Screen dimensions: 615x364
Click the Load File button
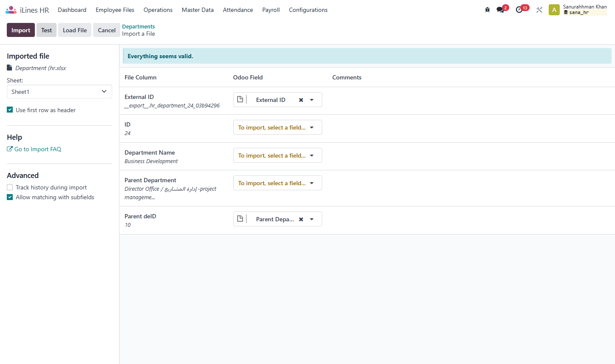tap(75, 30)
